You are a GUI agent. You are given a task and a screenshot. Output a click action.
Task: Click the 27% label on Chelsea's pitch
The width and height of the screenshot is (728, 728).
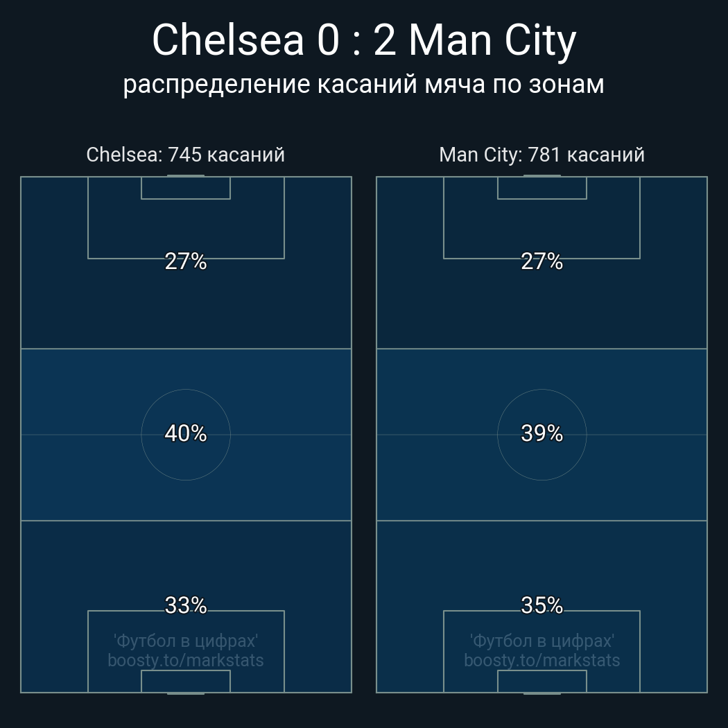(185, 261)
